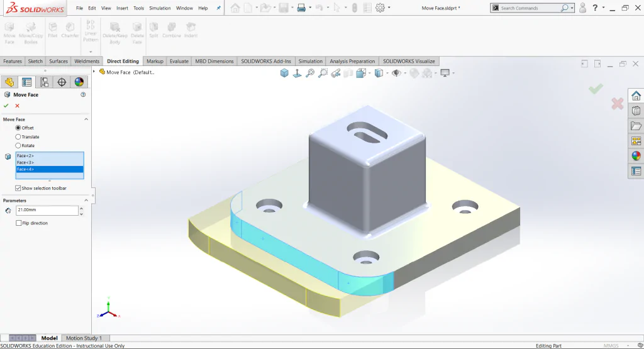
Task: Select the Zoom to Area tool
Action: pos(323,73)
